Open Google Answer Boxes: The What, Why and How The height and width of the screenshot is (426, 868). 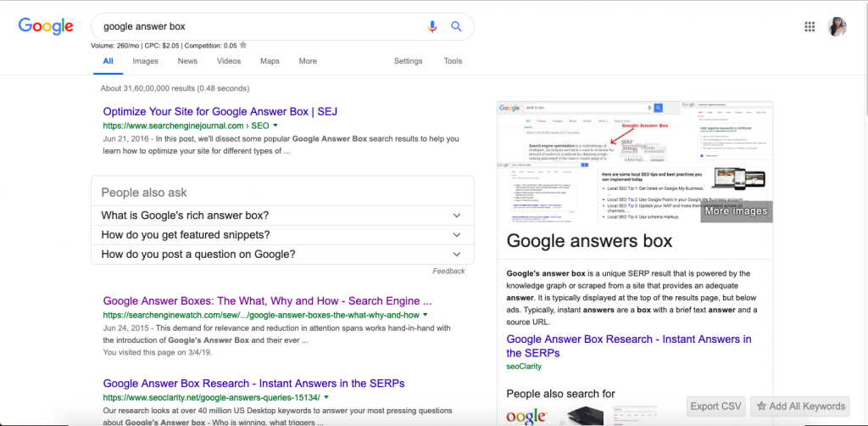point(267,301)
